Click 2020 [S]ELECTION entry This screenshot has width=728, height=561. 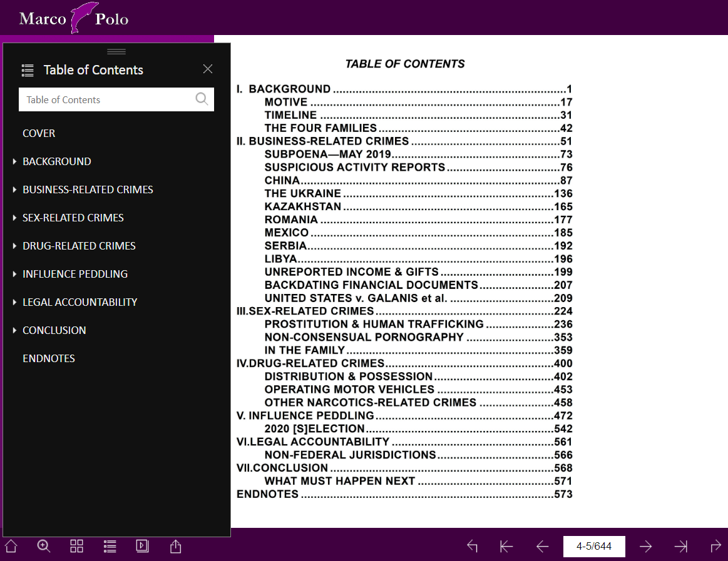pyautogui.click(x=418, y=429)
